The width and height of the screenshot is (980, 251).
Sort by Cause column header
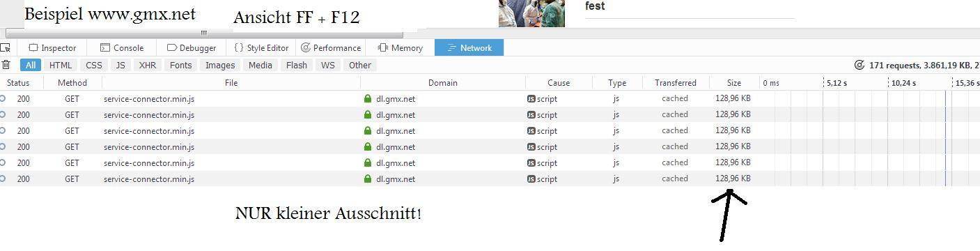click(x=559, y=82)
